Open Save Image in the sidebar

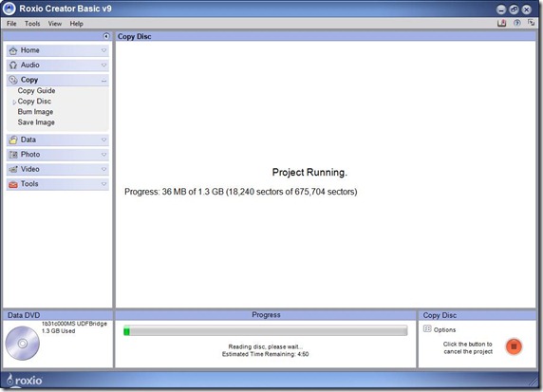tap(36, 122)
